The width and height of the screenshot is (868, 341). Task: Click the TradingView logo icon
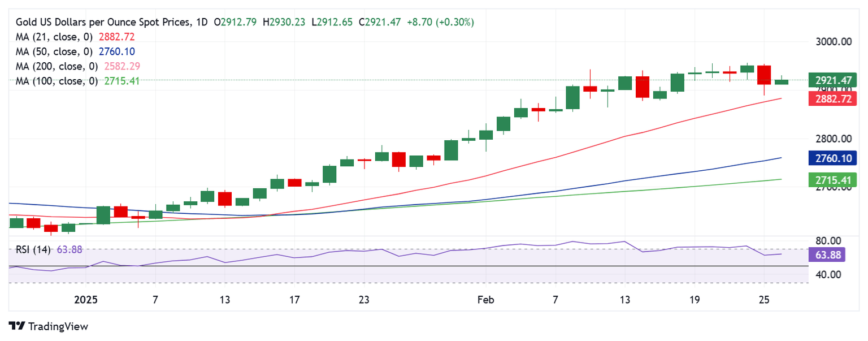click(x=17, y=326)
